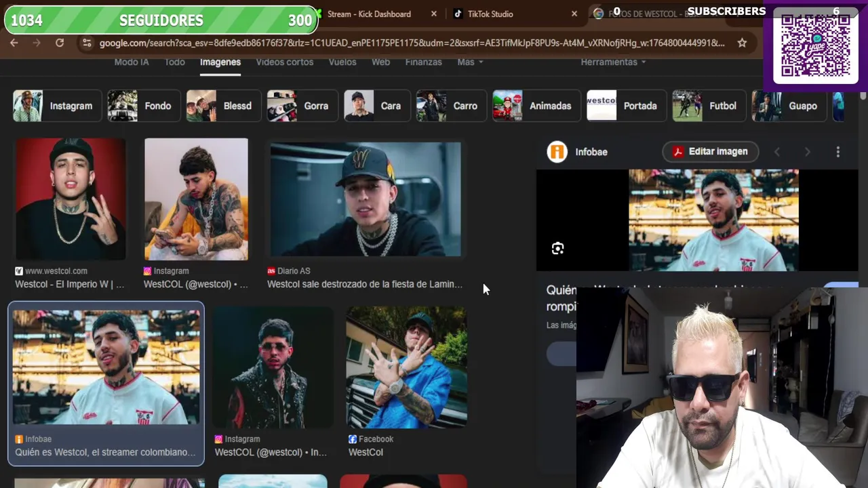Click the 'www.westcol.com' source text

[x=56, y=270]
